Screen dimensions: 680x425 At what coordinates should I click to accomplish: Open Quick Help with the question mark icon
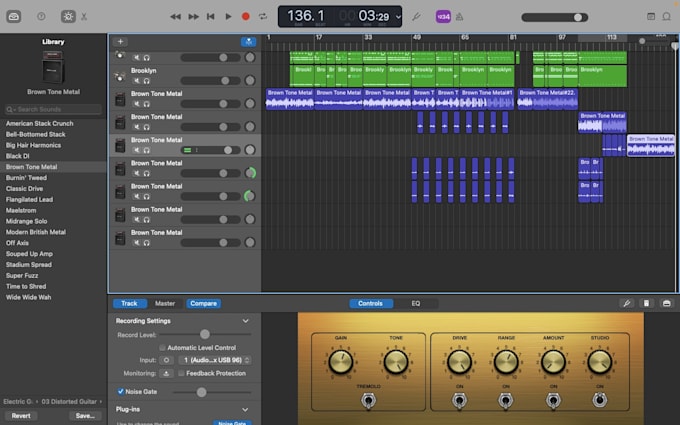(x=41, y=16)
